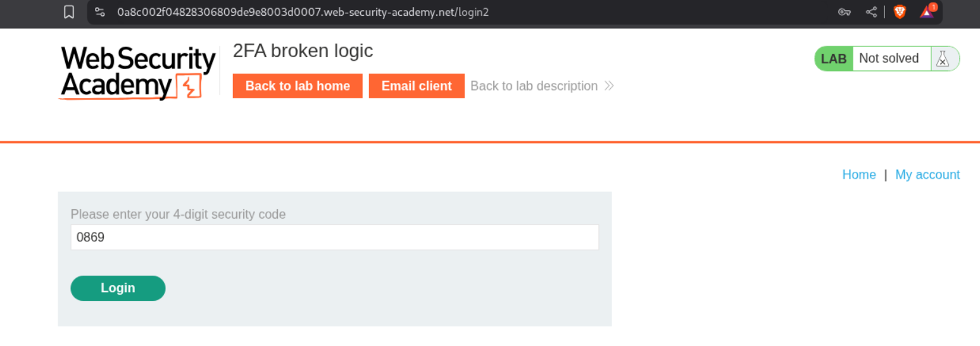Open the Brave Shields lion icon

tap(900, 12)
